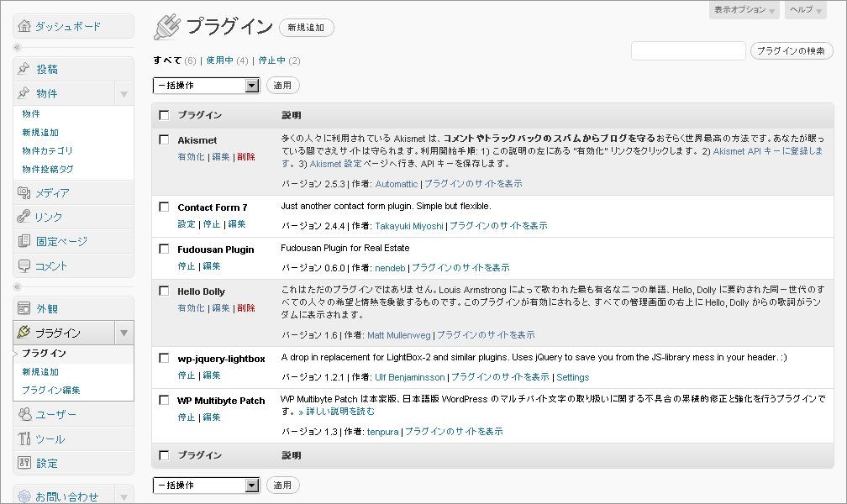Image resolution: width=847 pixels, height=504 pixels.
Task: Click the plugin search input field
Action: pos(688,50)
